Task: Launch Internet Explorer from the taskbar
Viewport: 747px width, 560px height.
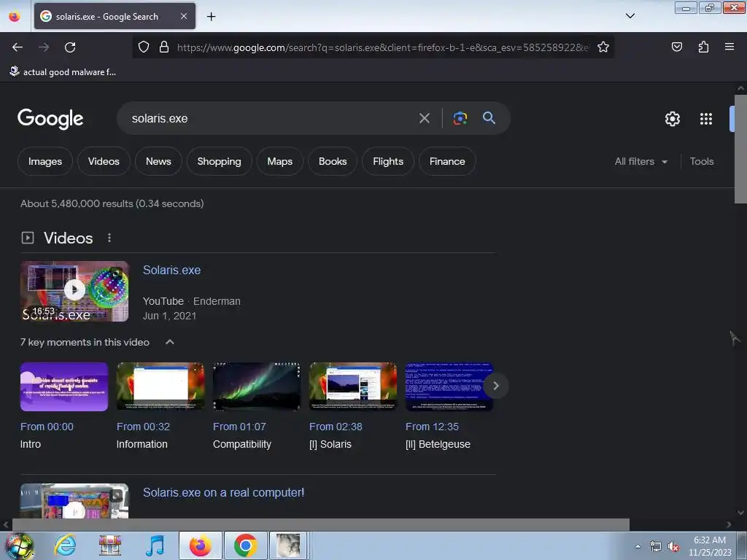Action: [x=65, y=545]
